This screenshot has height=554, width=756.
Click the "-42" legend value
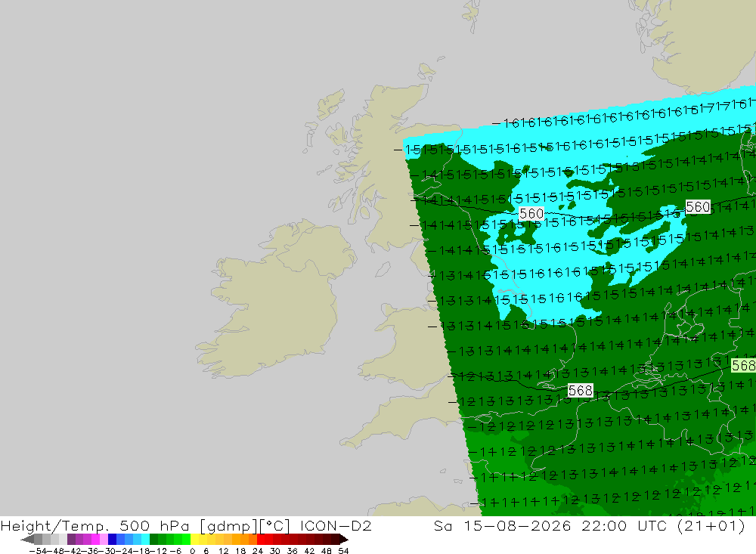74,551
